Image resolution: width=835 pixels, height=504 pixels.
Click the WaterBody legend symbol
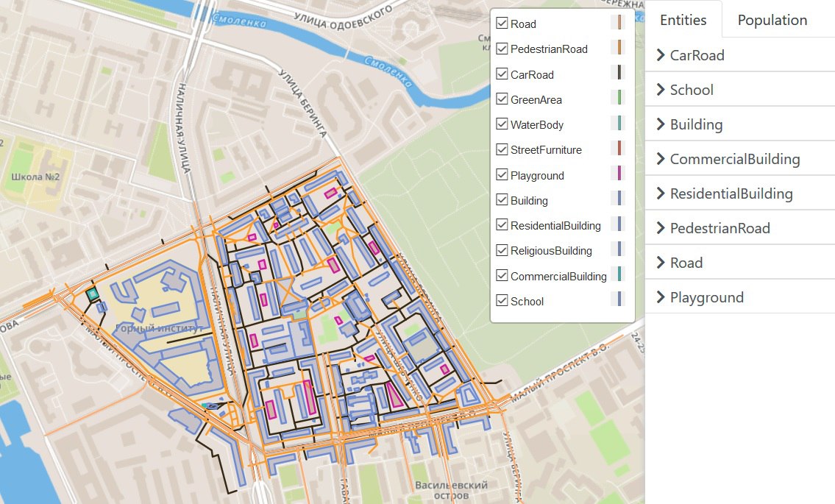click(618, 123)
